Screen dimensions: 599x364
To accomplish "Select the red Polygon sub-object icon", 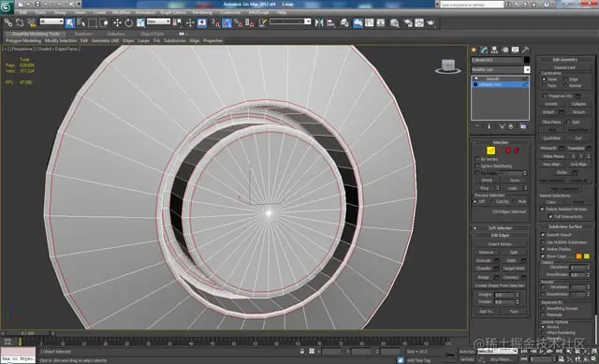I will [507, 151].
